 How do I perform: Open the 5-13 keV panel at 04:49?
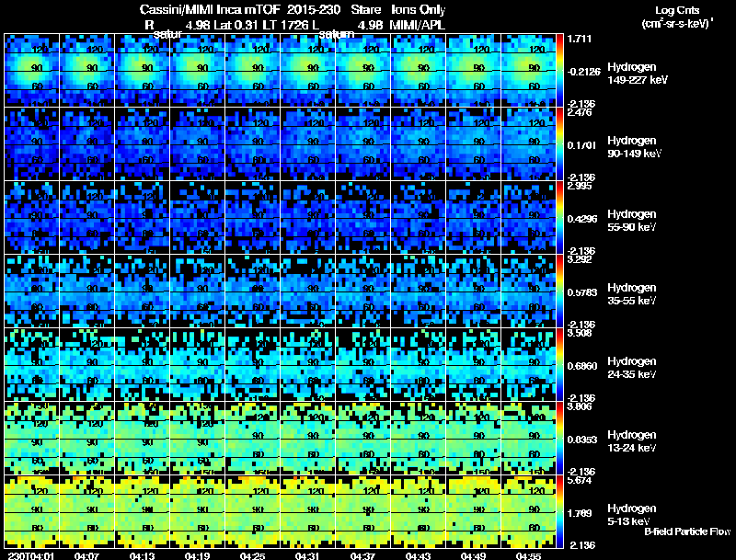(474, 511)
